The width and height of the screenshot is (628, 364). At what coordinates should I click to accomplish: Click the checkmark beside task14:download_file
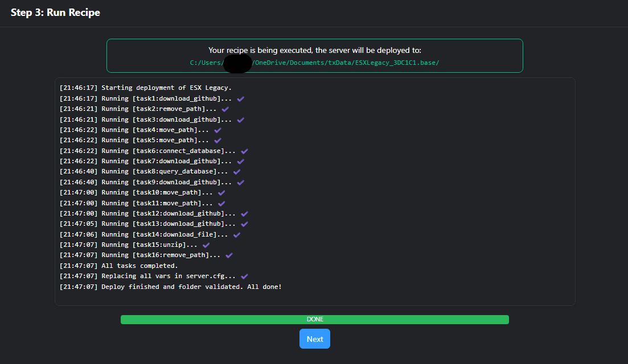(x=237, y=235)
